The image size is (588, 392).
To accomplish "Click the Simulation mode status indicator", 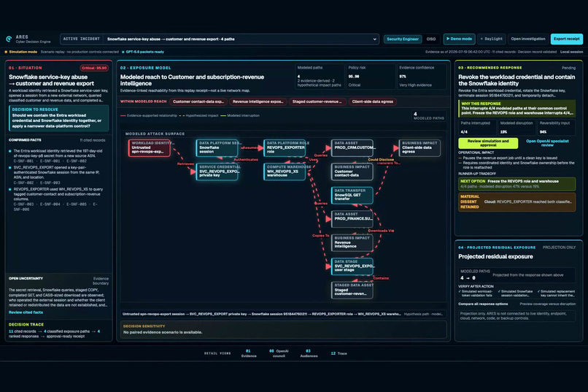I will click(x=21, y=52).
